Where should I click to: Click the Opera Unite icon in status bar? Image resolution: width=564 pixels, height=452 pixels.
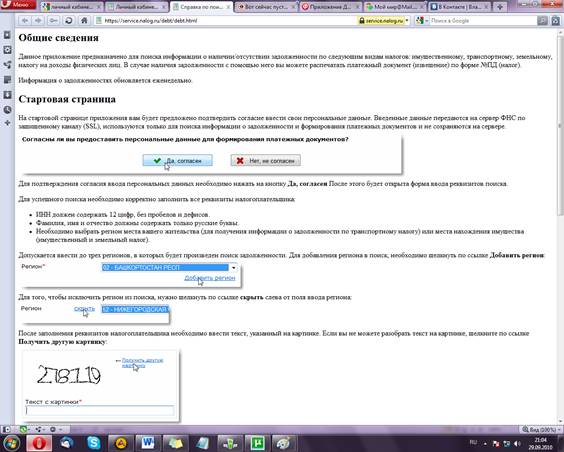(38, 429)
